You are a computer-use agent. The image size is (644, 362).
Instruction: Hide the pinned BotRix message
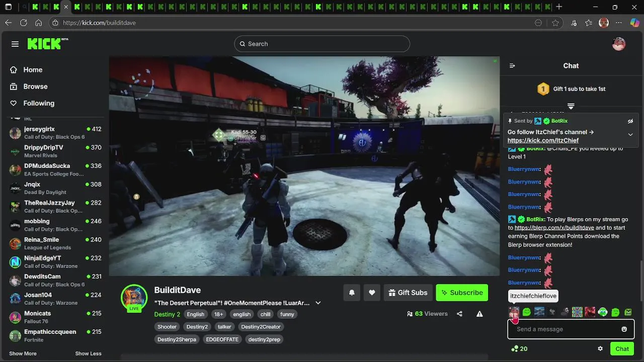(630, 121)
